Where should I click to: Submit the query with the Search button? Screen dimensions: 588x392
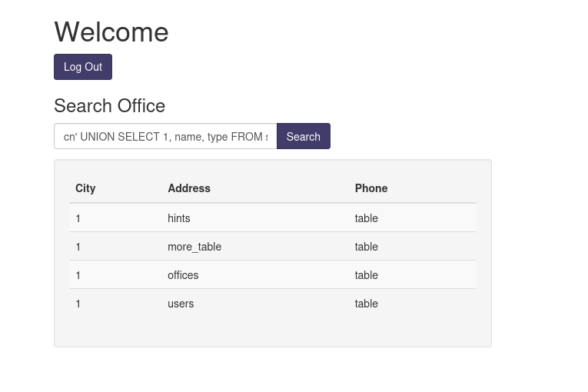[304, 136]
